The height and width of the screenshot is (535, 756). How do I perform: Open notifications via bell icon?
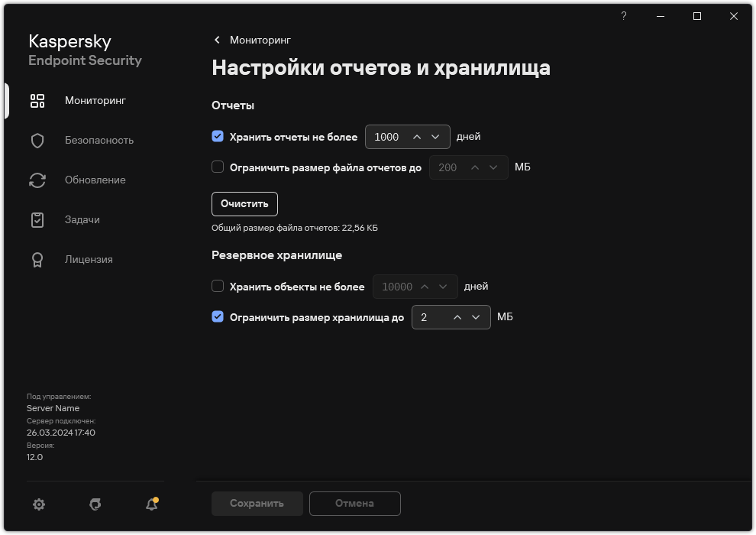click(x=150, y=504)
